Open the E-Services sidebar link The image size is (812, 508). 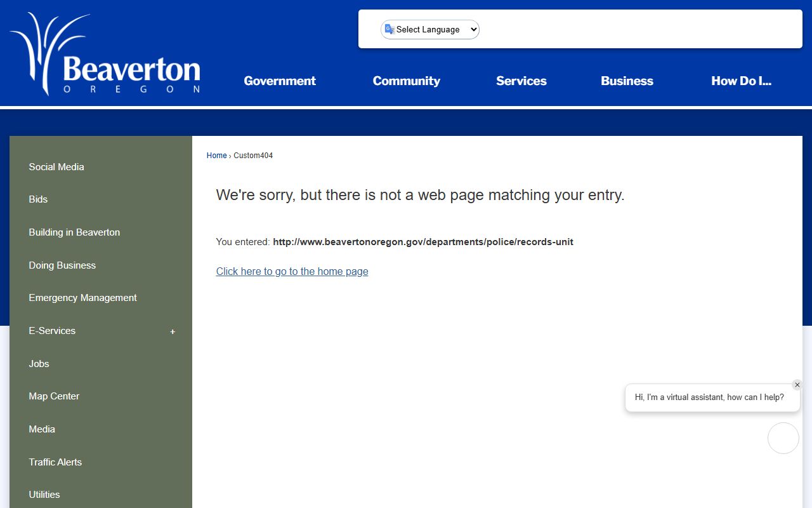[x=52, y=331]
